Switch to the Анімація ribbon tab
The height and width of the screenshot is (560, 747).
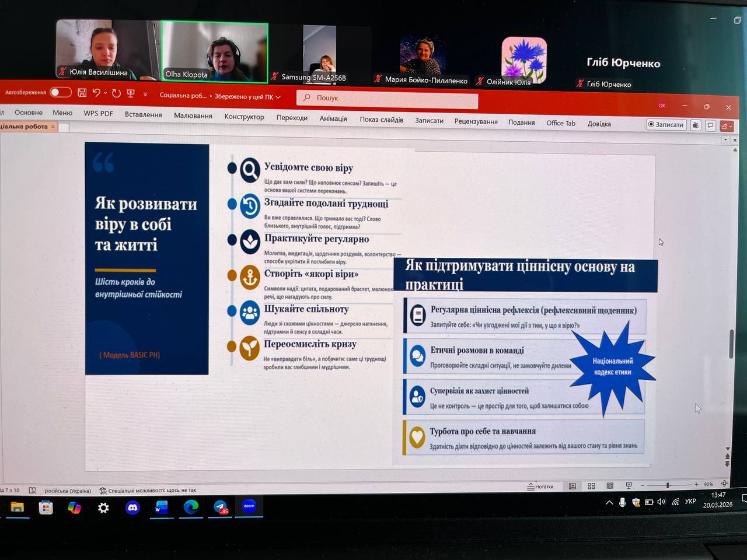[333, 118]
